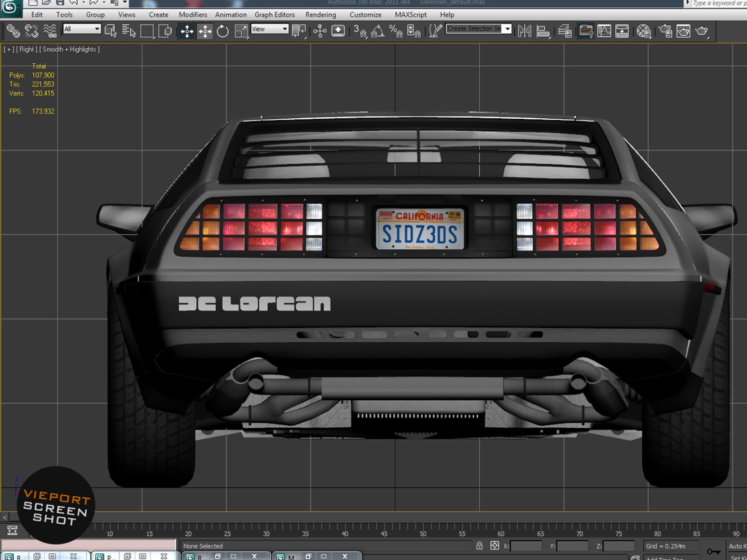Click the Render Production teapot icon
This screenshot has height=560, width=747.
click(x=702, y=31)
